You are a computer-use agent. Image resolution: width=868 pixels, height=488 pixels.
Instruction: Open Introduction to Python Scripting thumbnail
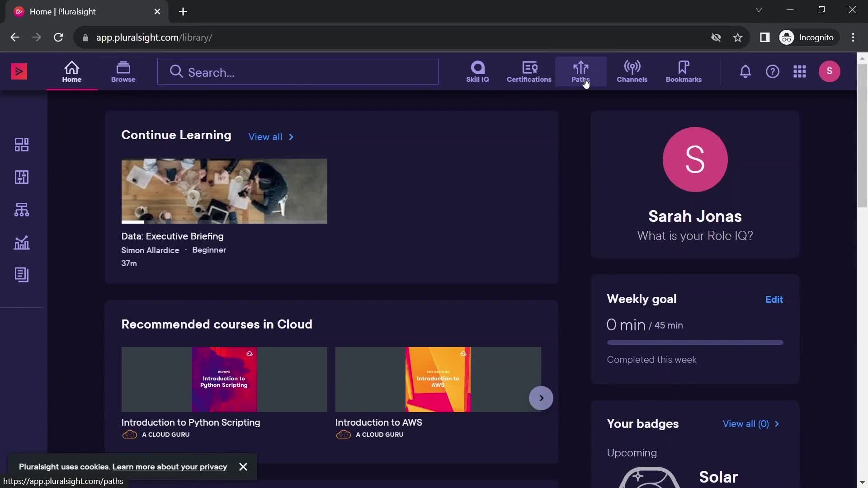coord(224,380)
